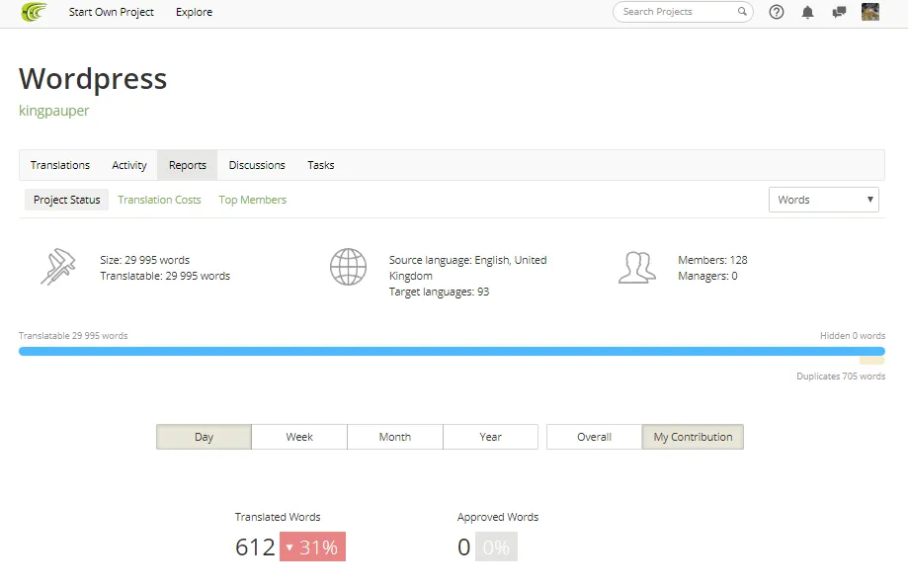
Task: Click 'Hidden 0 words' label
Action: click(x=853, y=335)
